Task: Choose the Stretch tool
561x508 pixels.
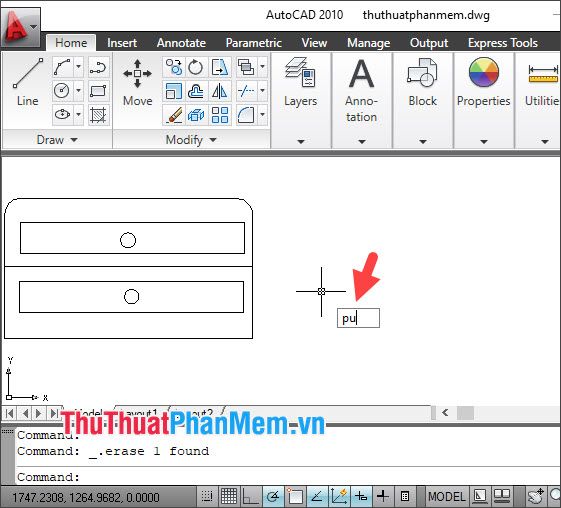Action: (x=219, y=67)
